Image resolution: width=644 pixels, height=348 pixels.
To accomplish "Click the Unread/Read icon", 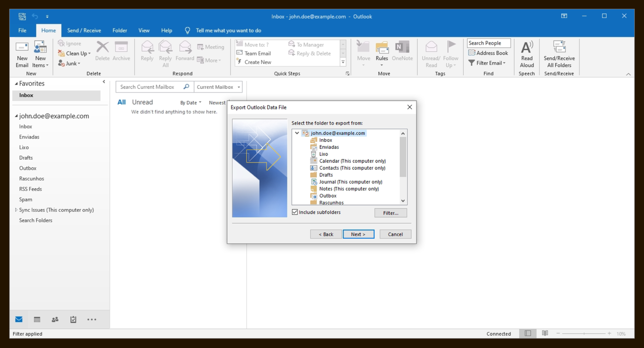I will point(431,54).
